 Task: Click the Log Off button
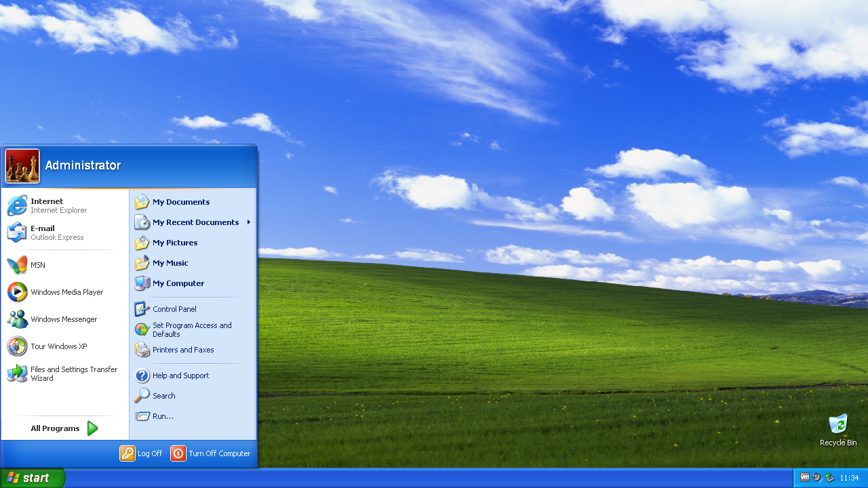[x=142, y=453]
